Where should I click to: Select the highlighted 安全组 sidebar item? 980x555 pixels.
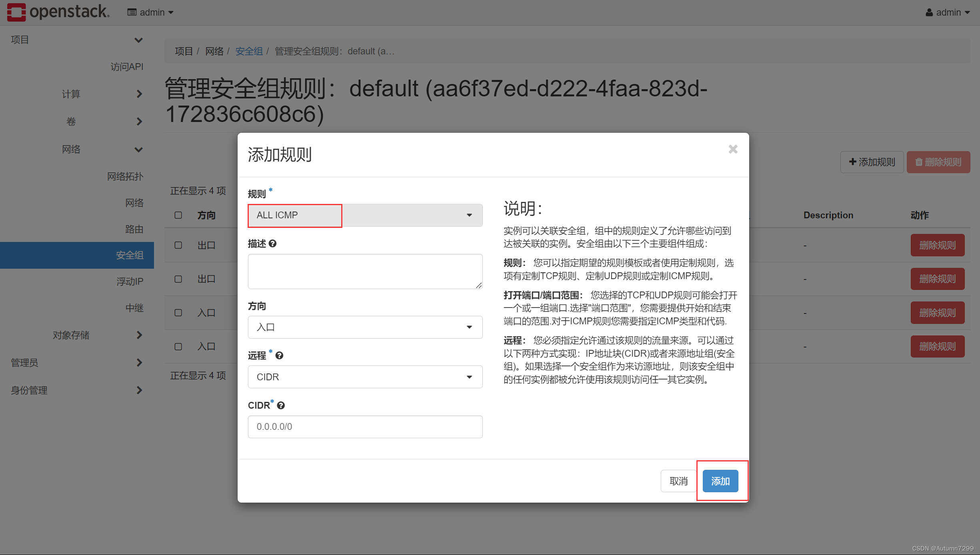click(77, 255)
